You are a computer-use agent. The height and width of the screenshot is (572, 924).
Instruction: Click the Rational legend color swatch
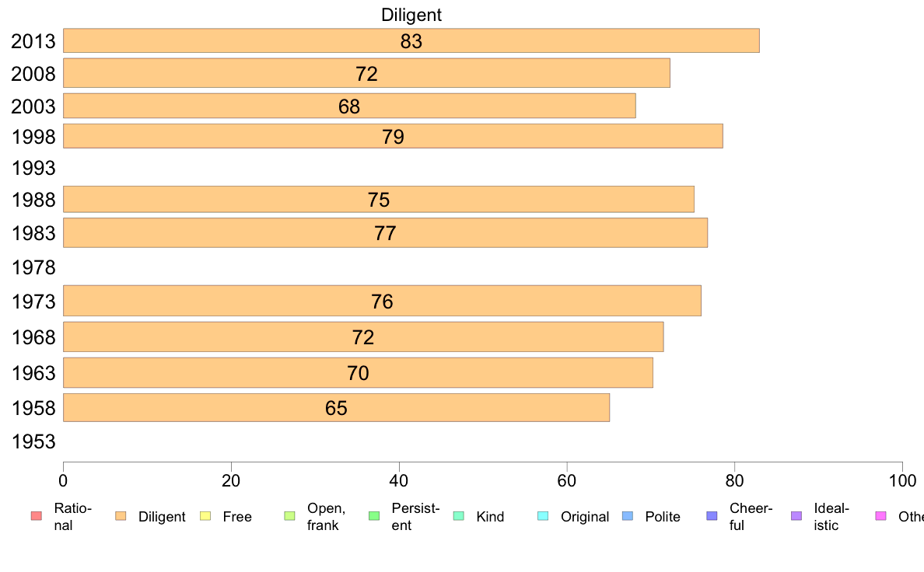pos(37,516)
